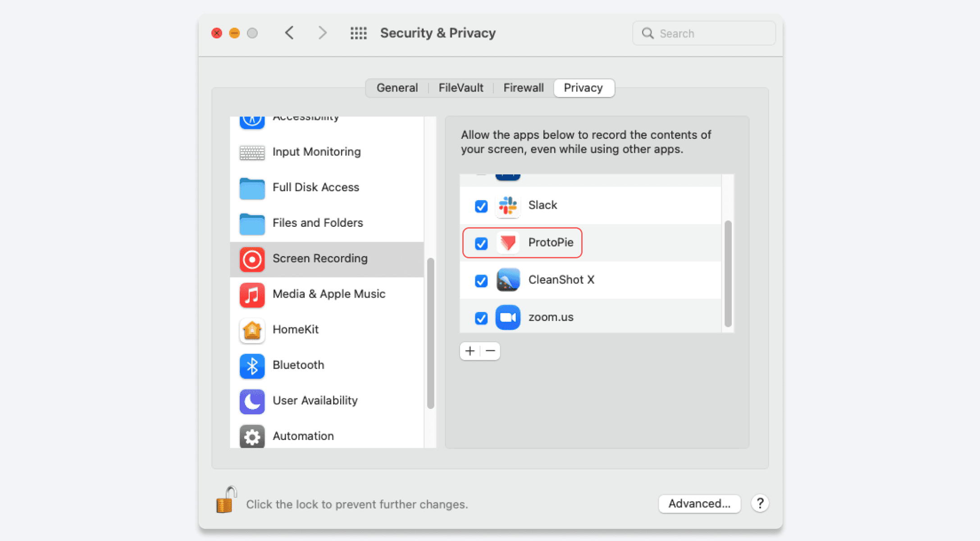Click the lock to prevent further changes
Viewport: 980px width, 541px height.
click(226, 500)
